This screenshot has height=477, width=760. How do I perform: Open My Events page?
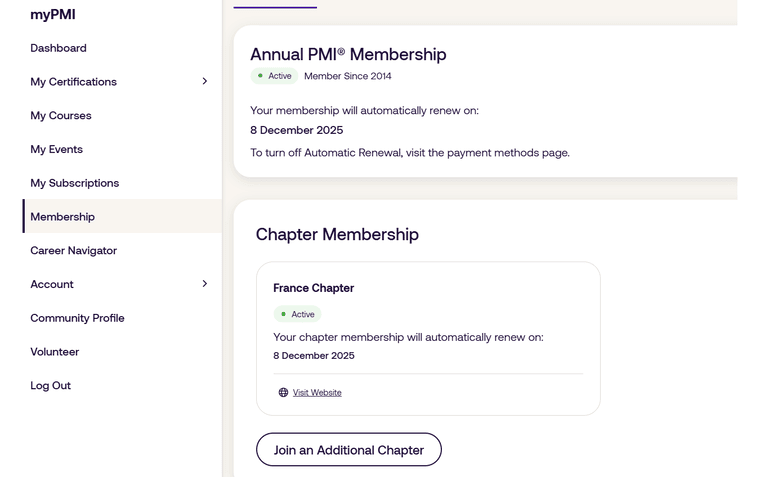[57, 150]
